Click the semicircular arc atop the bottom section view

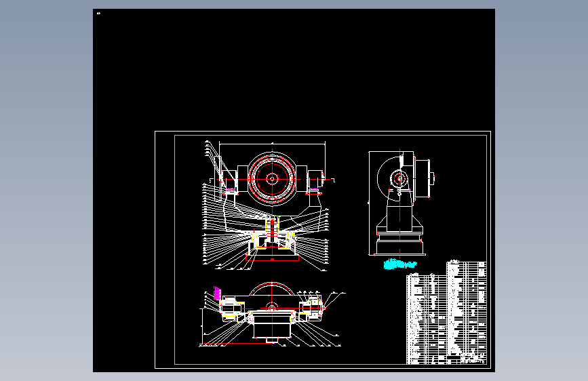(x=272, y=288)
